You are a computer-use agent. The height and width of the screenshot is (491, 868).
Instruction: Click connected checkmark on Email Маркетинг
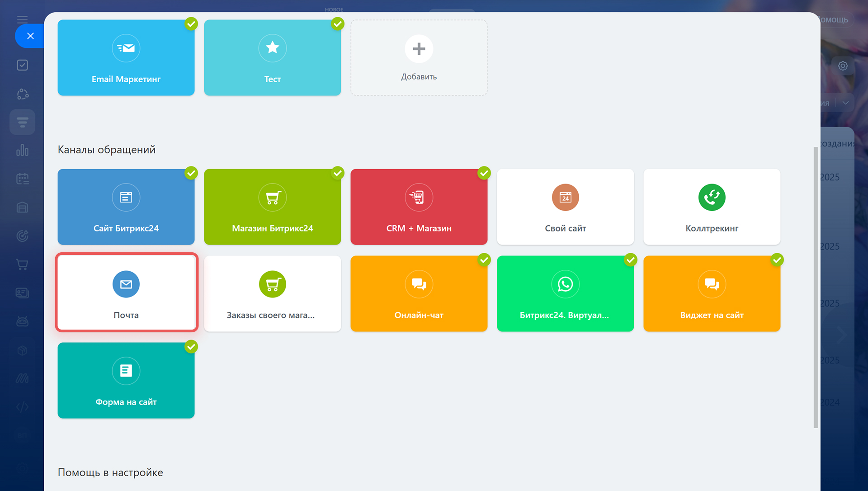191,24
